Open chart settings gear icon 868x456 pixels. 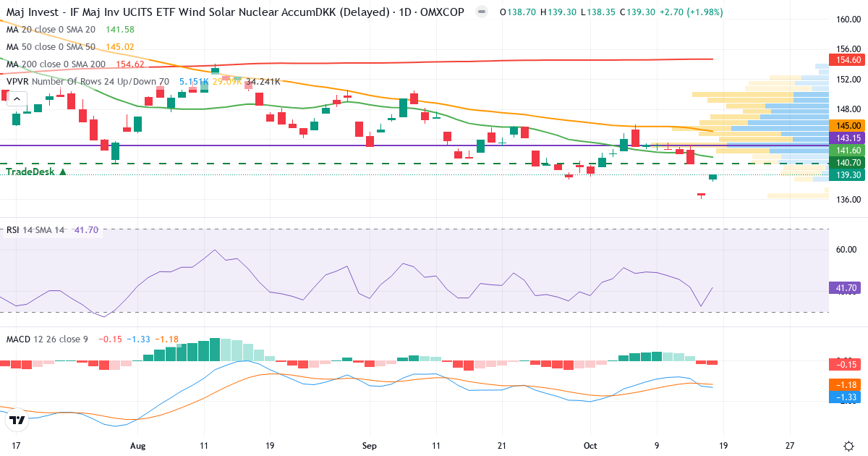pos(848,446)
